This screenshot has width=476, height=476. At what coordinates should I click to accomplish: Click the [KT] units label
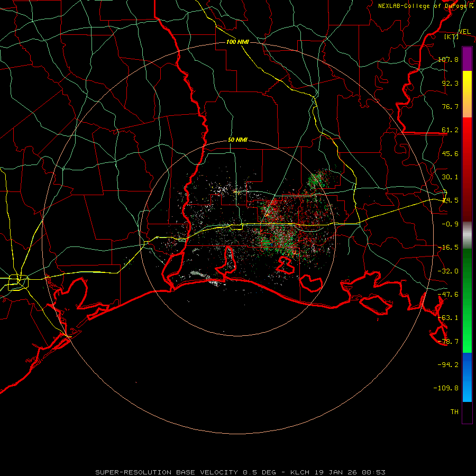(452, 36)
